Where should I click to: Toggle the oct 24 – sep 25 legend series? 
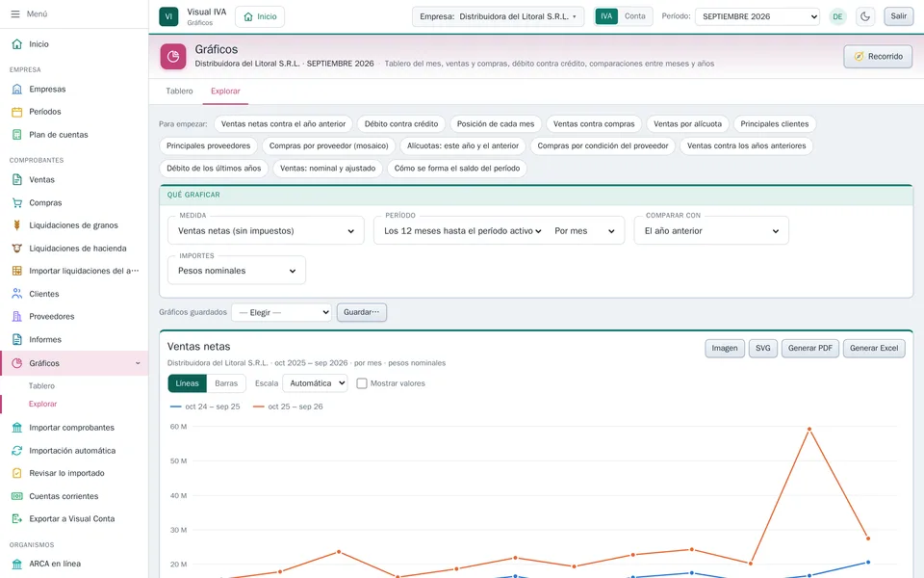point(205,407)
